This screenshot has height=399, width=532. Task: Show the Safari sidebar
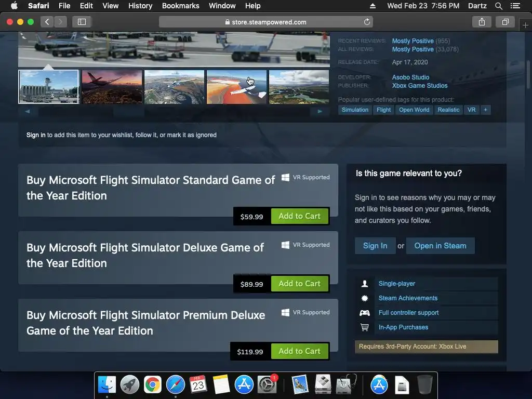[82, 22]
